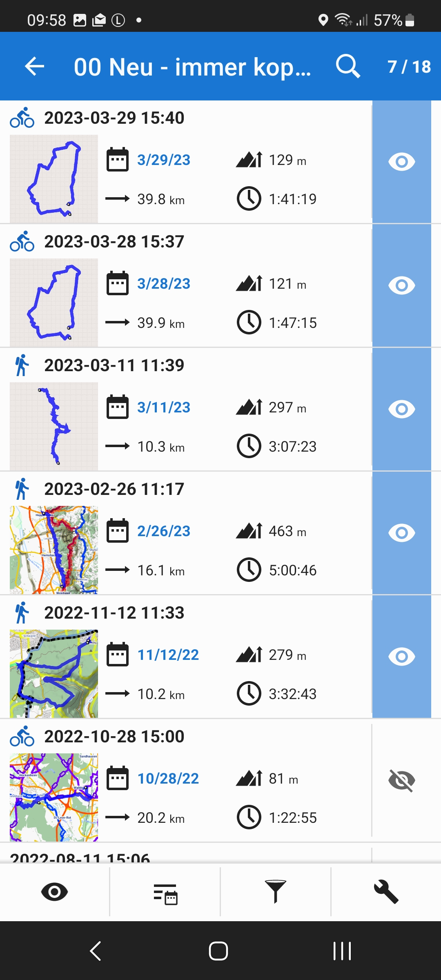Open search with magnifier icon
The image size is (441, 980).
pyautogui.click(x=348, y=67)
